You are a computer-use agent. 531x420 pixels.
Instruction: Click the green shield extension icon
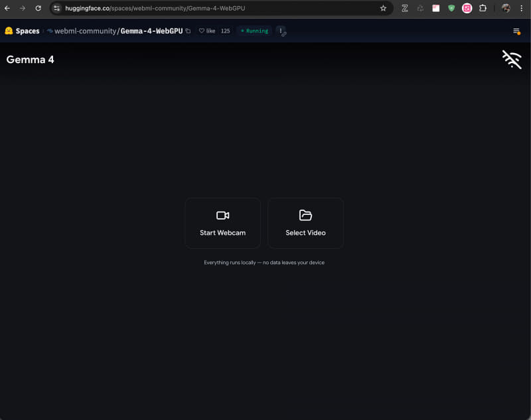tap(452, 9)
